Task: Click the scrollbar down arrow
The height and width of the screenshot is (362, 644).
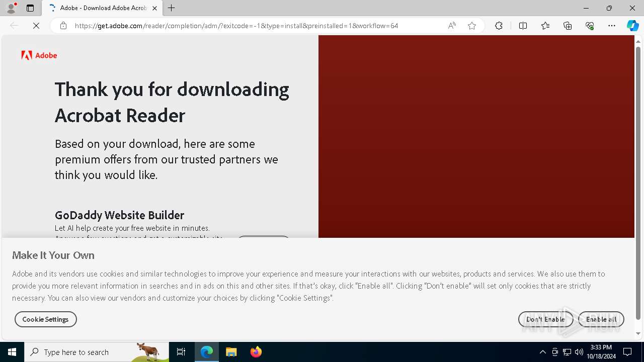Action: pos(638,333)
